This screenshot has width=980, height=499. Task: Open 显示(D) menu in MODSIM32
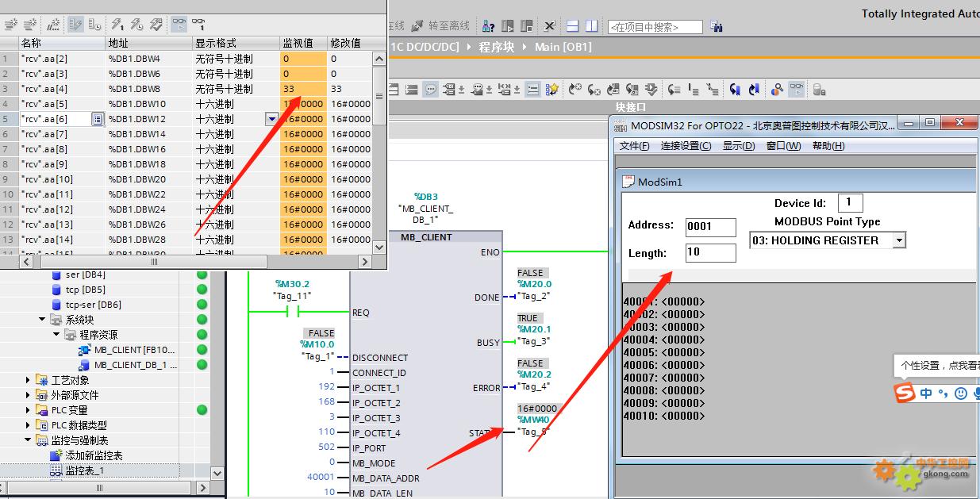pos(738,146)
